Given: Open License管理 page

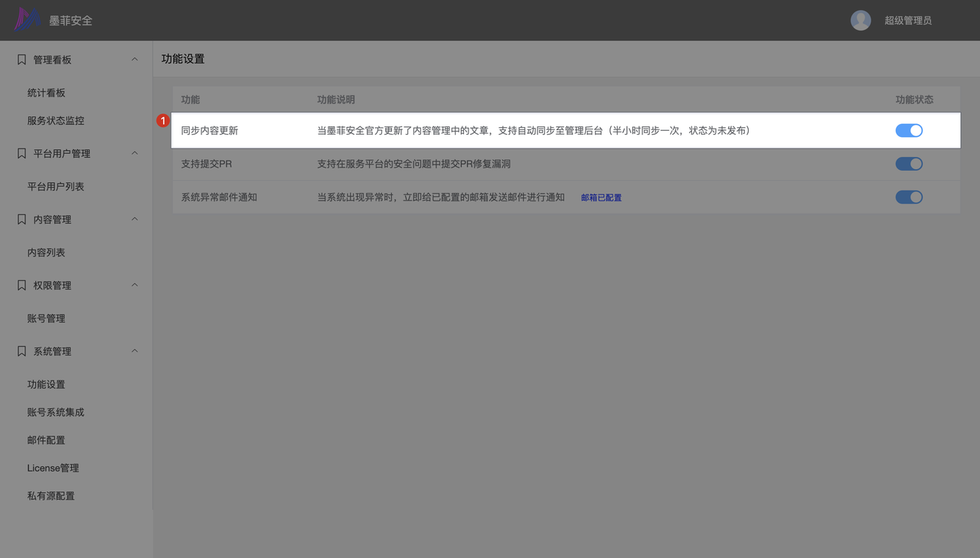Looking at the screenshot, I should pos(53,468).
